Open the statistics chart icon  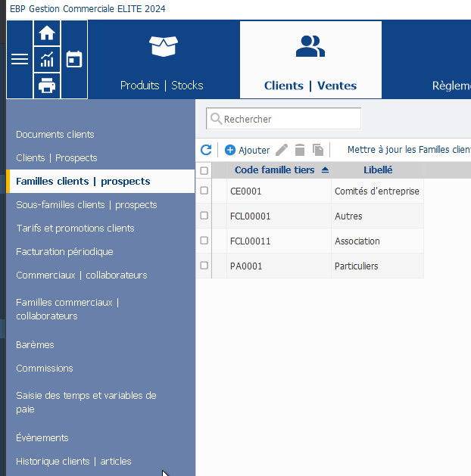click(47, 59)
